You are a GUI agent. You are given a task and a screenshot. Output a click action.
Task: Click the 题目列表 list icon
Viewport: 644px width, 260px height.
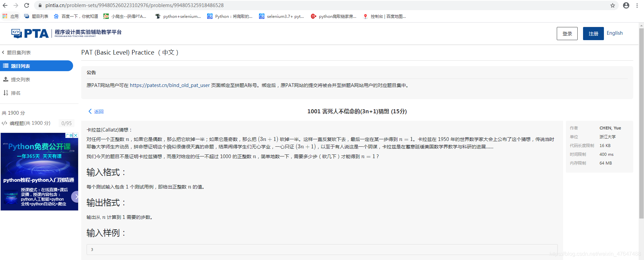coord(6,66)
